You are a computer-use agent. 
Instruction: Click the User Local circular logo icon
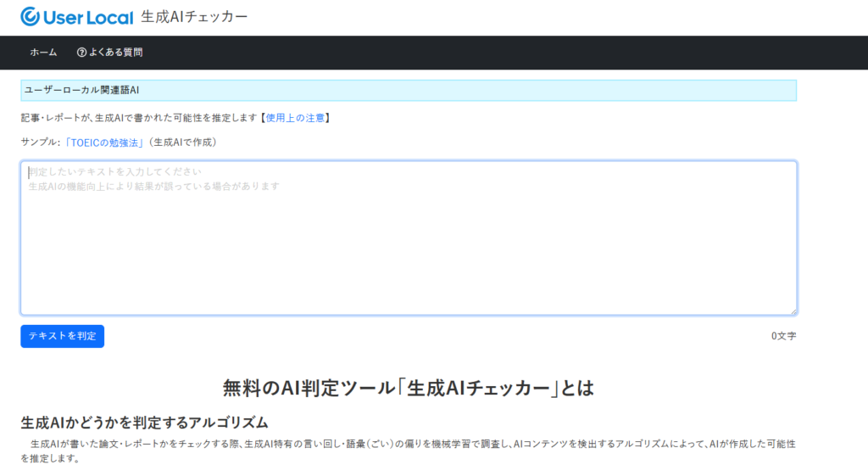(31, 17)
